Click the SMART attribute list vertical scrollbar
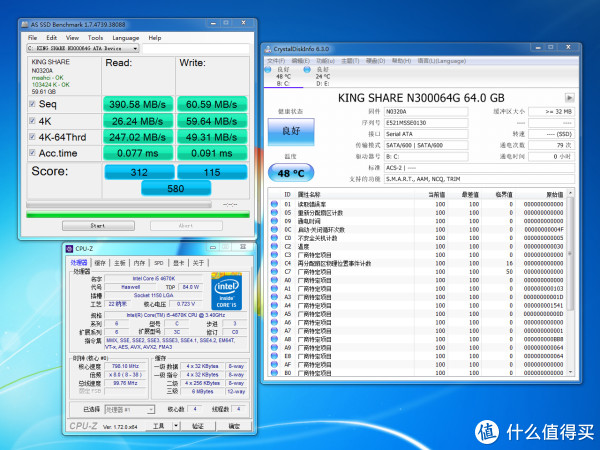 (570, 282)
